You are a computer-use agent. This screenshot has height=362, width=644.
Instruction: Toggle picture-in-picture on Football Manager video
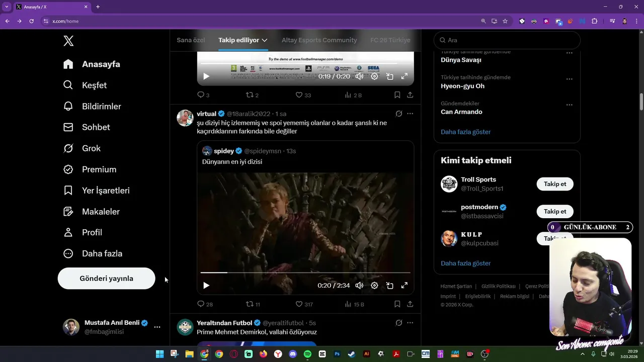[x=389, y=76]
